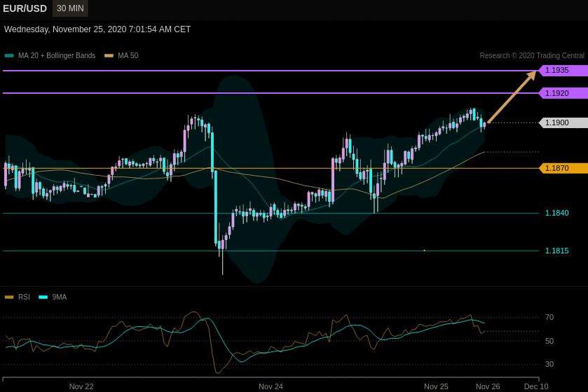Click the MA 20 + Bollinger Bands legend swatch

point(9,56)
